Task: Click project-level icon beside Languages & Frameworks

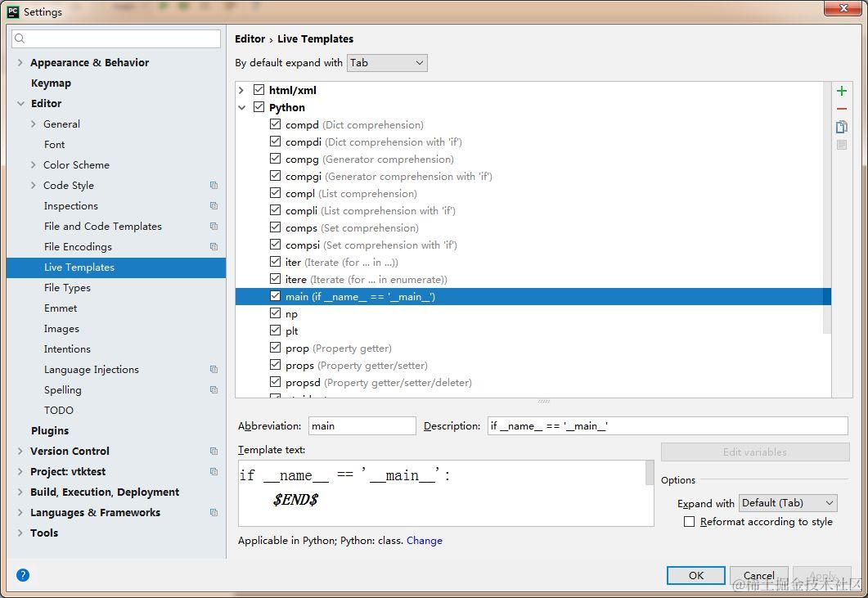Action: 214,513
